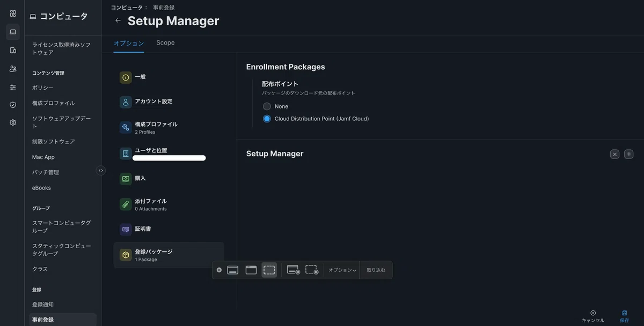Close the screenshot toolbar
Image resolution: width=644 pixels, height=326 pixels.
pyautogui.click(x=219, y=270)
